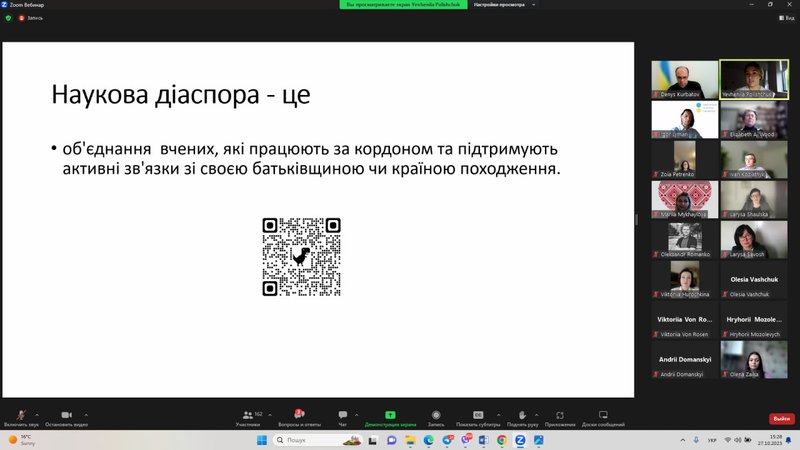
Task: Select Mariia Mykhaylova video thumbnail
Action: [685, 199]
